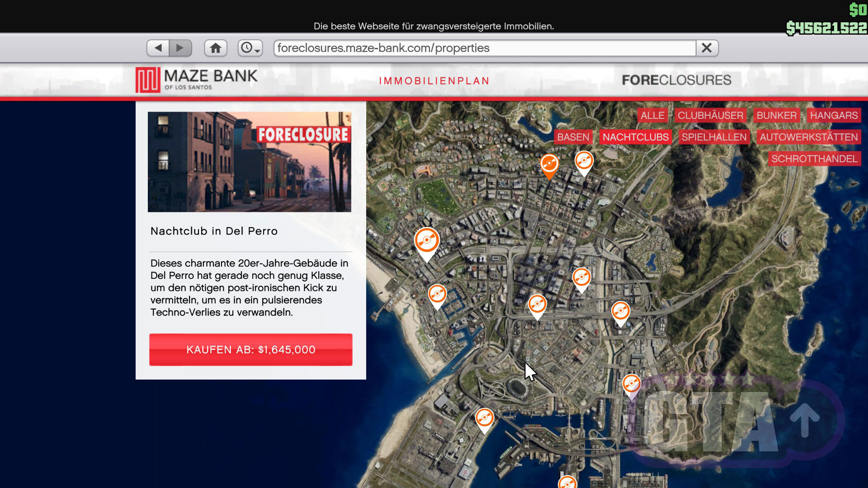Open the browser history clock dropdown
868x488 pixels.
(x=250, y=48)
